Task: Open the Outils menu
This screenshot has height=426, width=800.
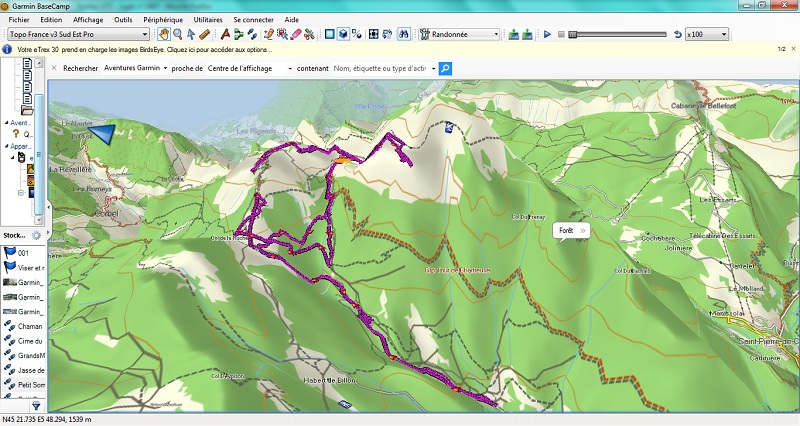Action: coord(123,19)
